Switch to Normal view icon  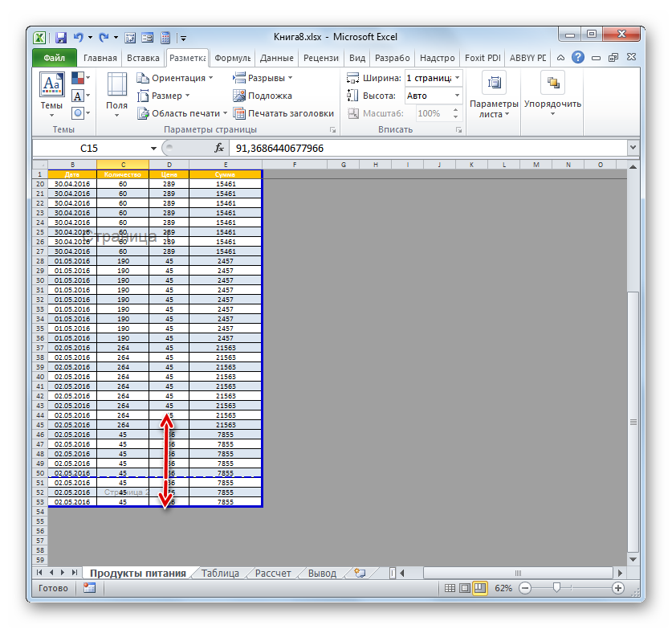450,588
